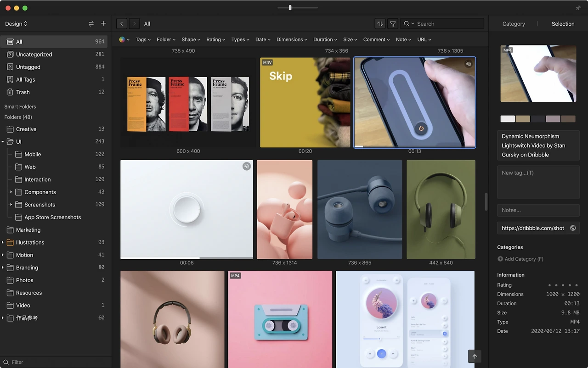Select All items in the sidebar
This screenshot has height=368, width=588.
pos(54,42)
